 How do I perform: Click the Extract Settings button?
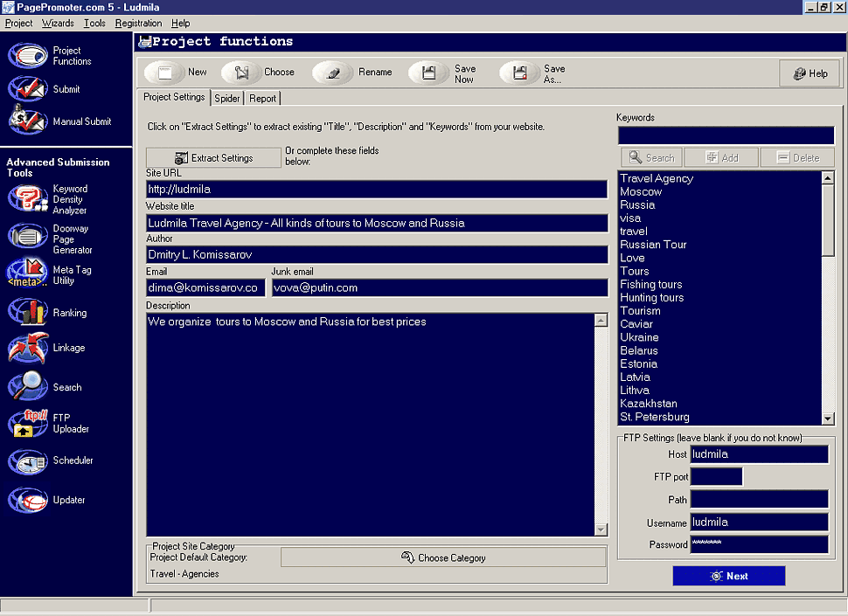pos(213,158)
